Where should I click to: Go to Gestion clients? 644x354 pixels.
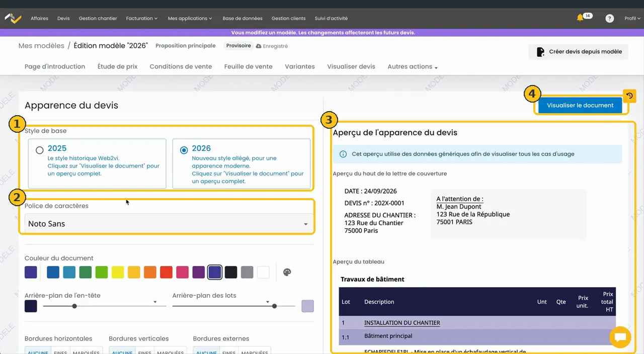288,19
